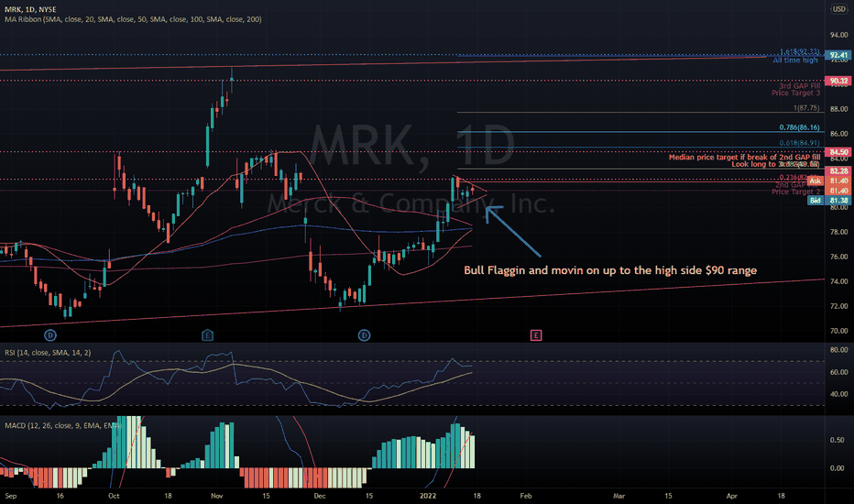Click the 0.618(84.91) Fibonacci level label
The width and height of the screenshot is (854, 504).
799,143
